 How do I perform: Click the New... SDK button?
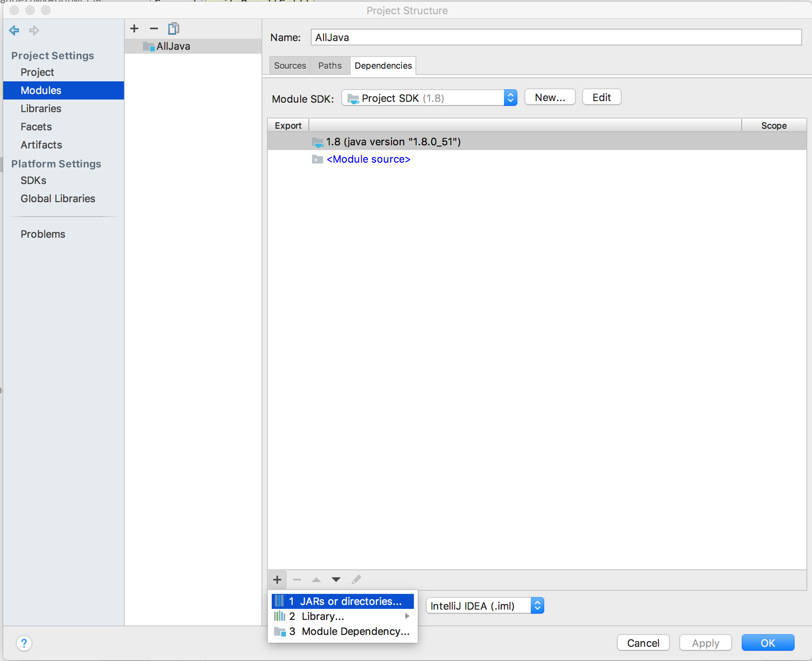550,98
